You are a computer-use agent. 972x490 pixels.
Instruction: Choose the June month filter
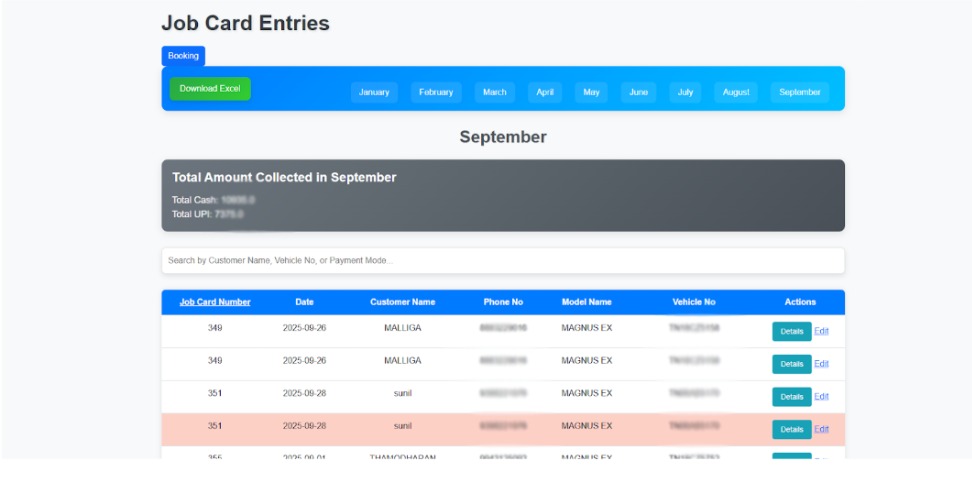click(638, 92)
